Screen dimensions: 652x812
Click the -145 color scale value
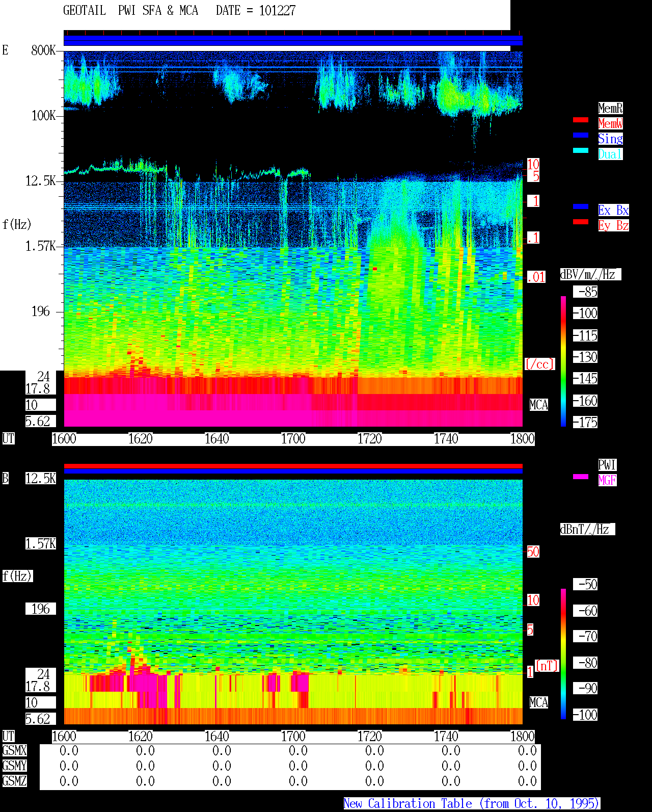(x=586, y=378)
